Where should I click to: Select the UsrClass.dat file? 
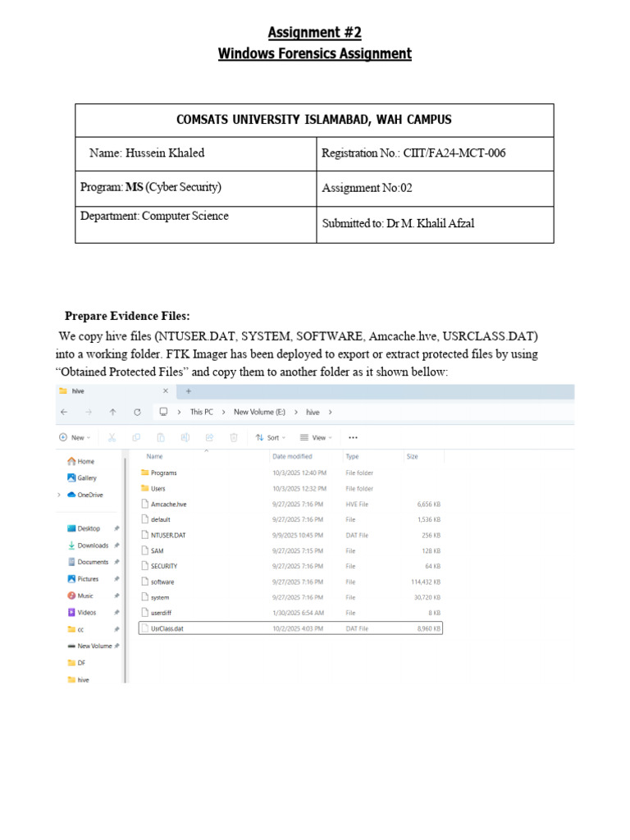point(291,628)
